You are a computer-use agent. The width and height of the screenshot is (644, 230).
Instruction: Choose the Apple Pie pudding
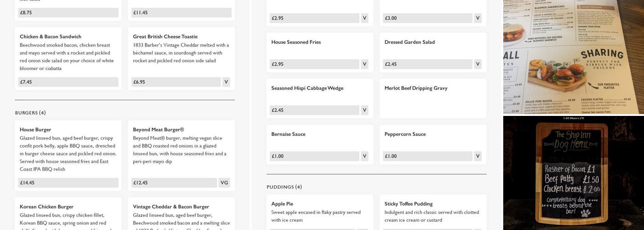[282, 204]
